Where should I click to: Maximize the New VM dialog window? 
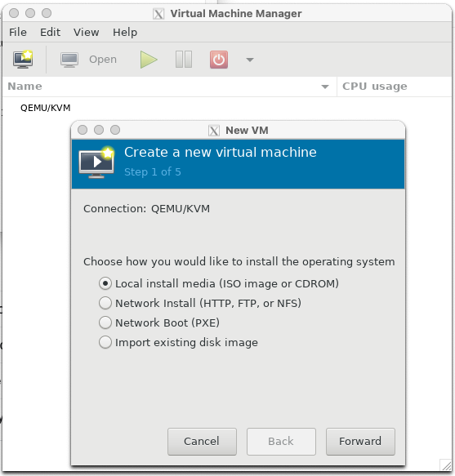coord(115,130)
